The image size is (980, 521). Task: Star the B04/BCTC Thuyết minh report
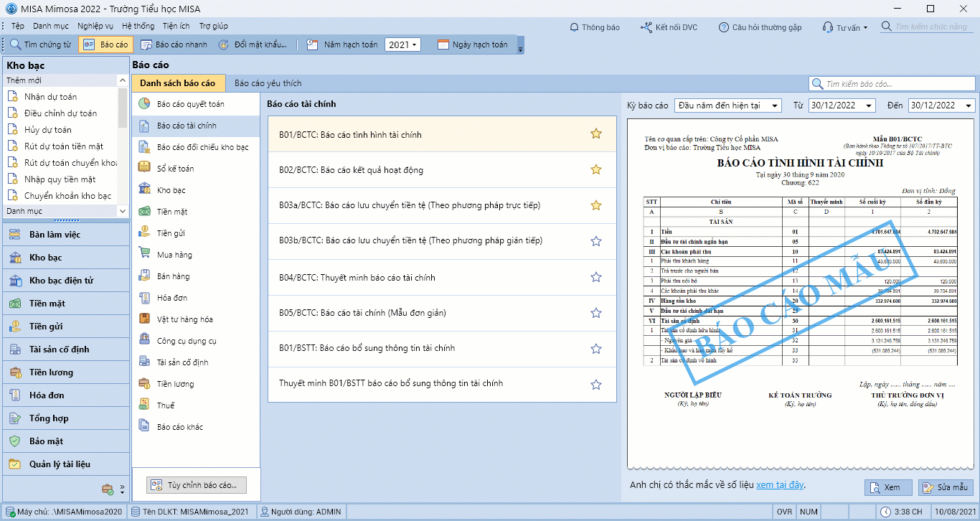595,277
